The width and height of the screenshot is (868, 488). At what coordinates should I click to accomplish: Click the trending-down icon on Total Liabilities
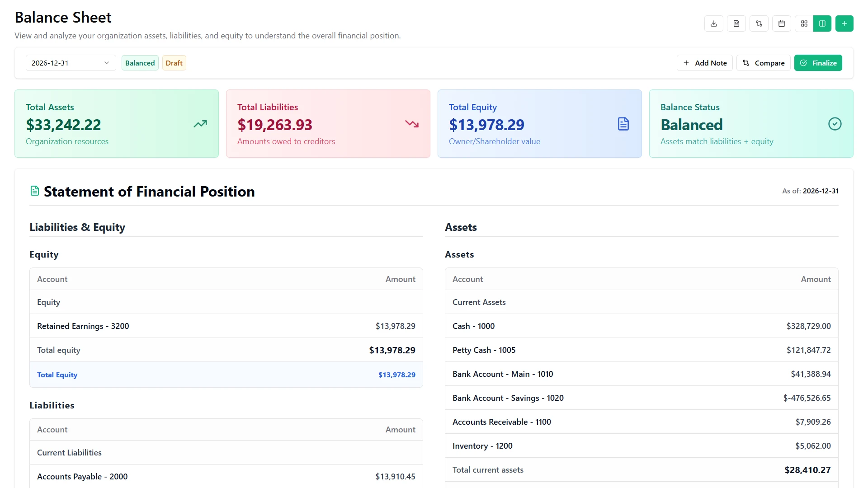point(412,124)
